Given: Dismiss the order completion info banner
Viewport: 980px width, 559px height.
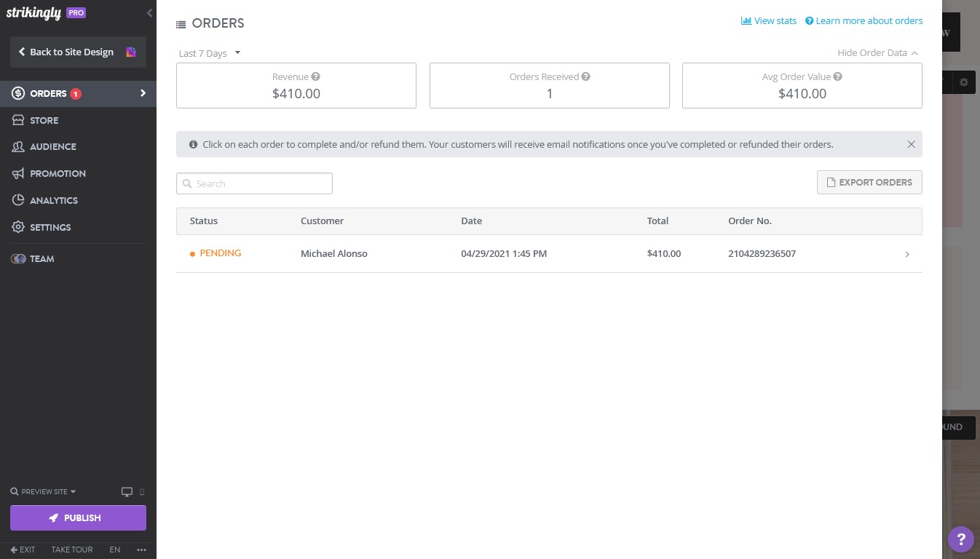Looking at the screenshot, I should point(911,144).
